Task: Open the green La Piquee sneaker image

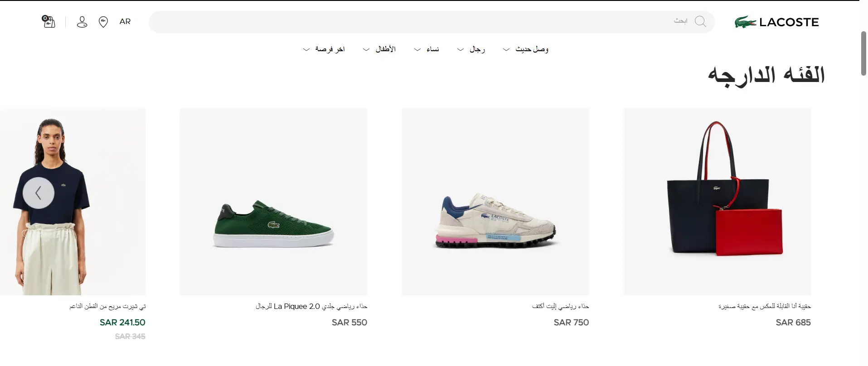Action: coord(273,202)
